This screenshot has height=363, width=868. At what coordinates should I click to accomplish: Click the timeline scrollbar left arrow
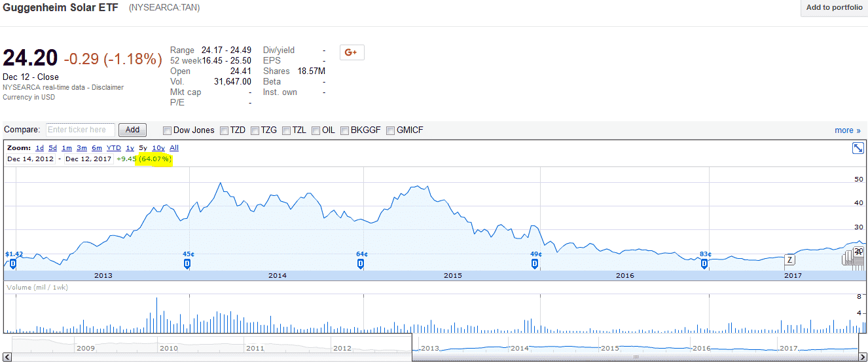click(x=8, y=357)
